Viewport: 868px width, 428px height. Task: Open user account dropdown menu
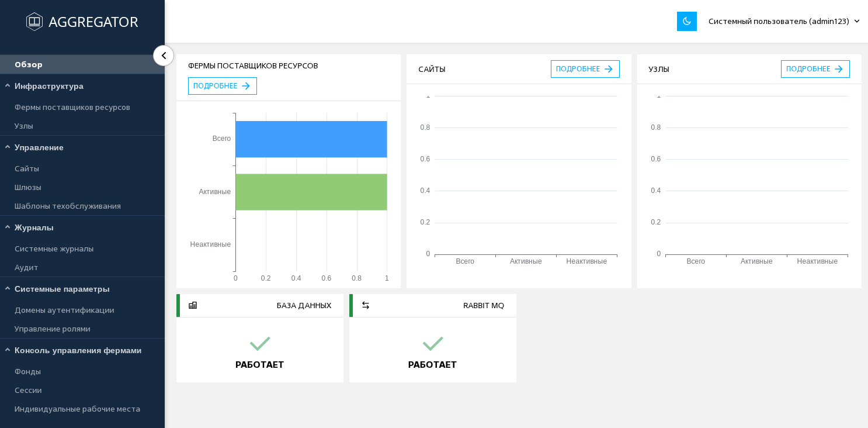point(783,21)
